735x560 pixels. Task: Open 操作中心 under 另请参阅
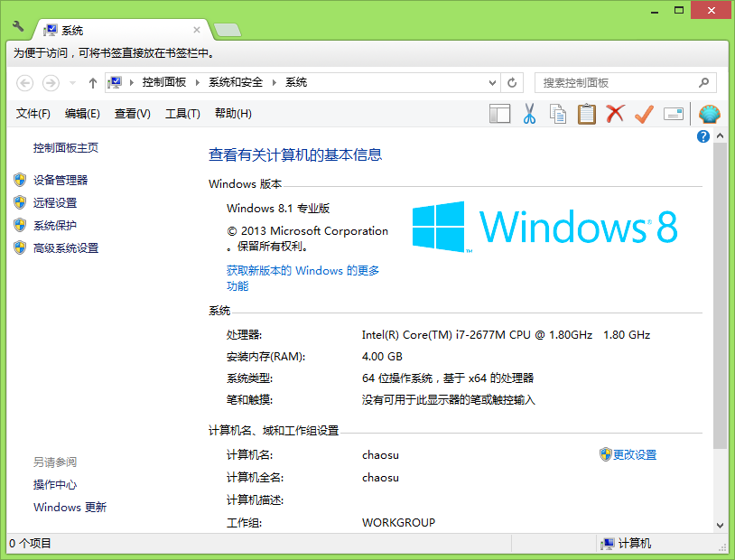pyautogui.click(x=55, y=484)
